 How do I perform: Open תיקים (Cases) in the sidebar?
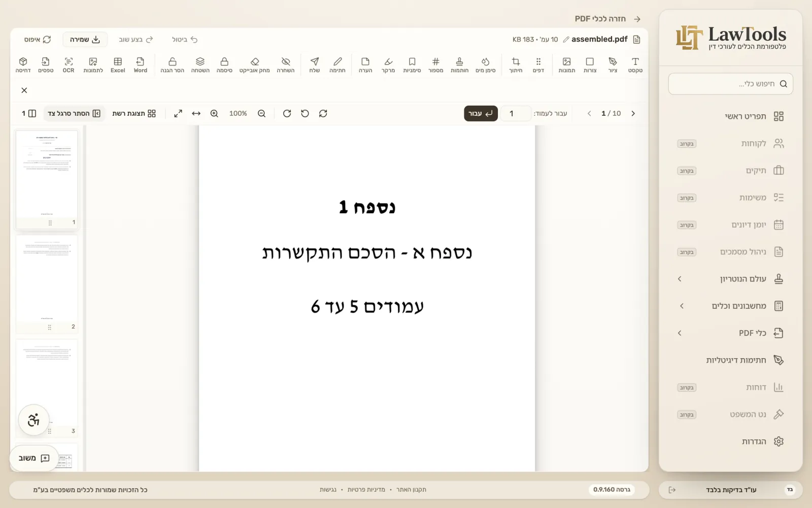pos(731,170)
